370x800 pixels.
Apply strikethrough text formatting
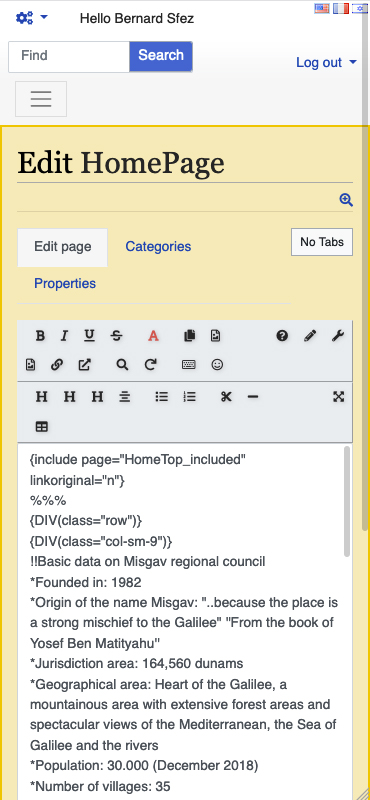(x=116, y=336)
